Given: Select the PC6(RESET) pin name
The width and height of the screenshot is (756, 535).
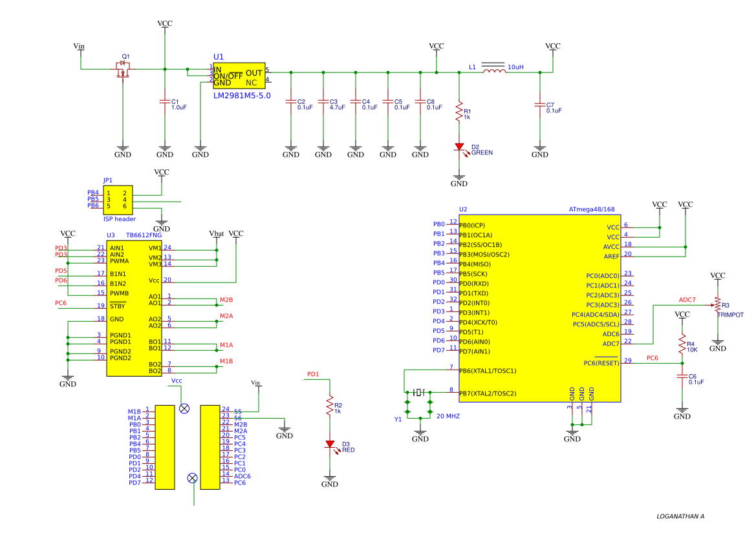Looking at the screenshot, I should [601, 362].
